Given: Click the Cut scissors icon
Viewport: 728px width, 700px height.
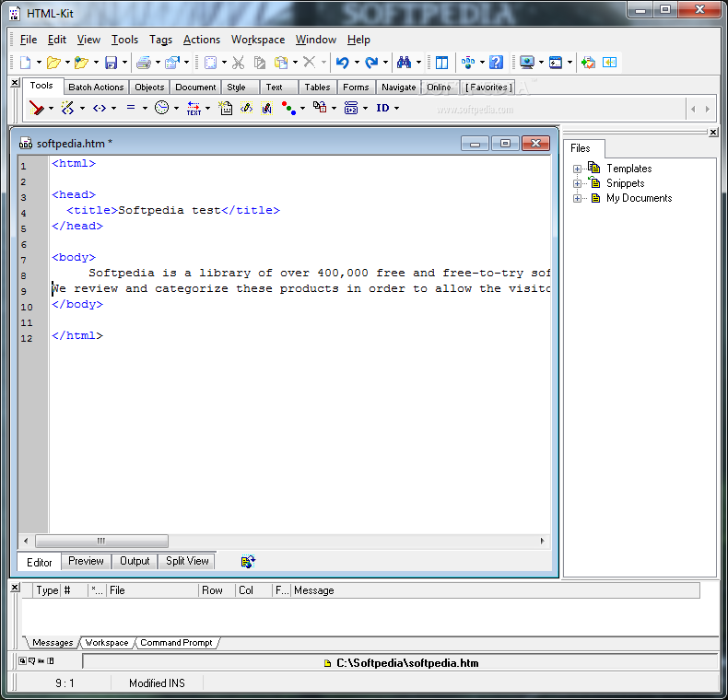Looking at the screenshot, I should click(x=238, y=63).
